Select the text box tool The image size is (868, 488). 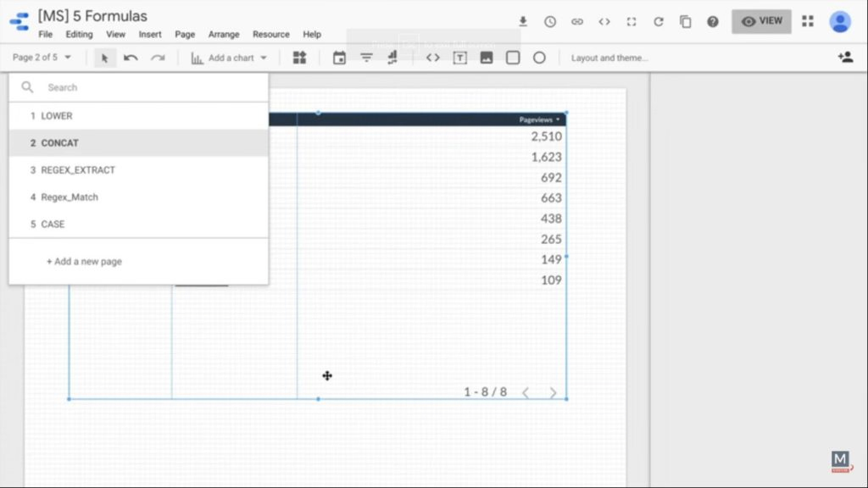point(459,58)
